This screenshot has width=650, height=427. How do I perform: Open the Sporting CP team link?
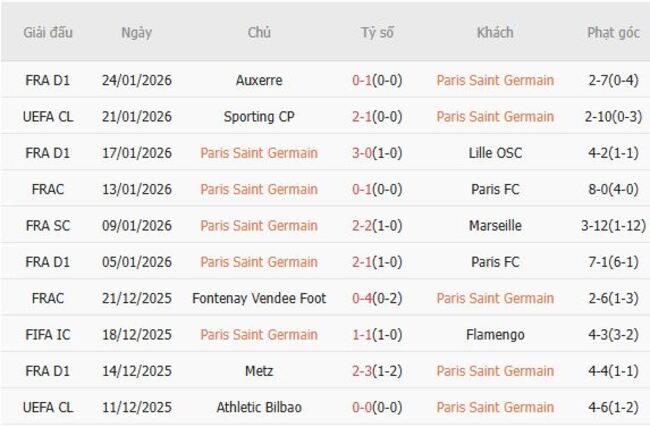pyautogui.click(x=259, y=116)
